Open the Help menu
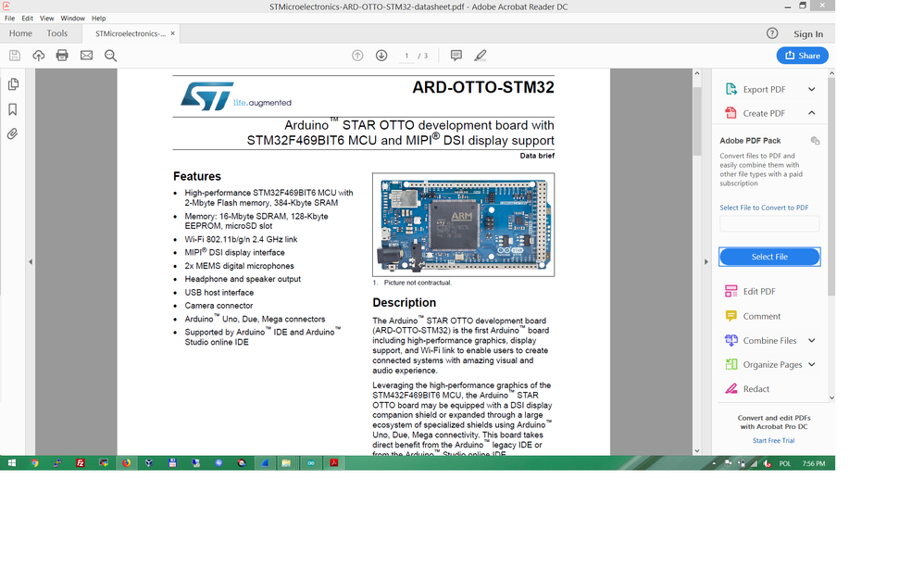The image size is (924, 568). point(98,19)
